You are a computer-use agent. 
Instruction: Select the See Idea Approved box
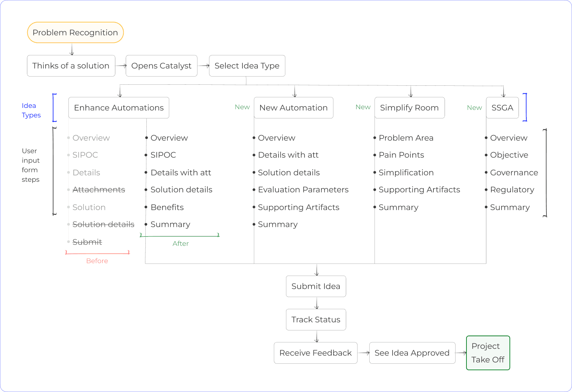pos(412,353)
